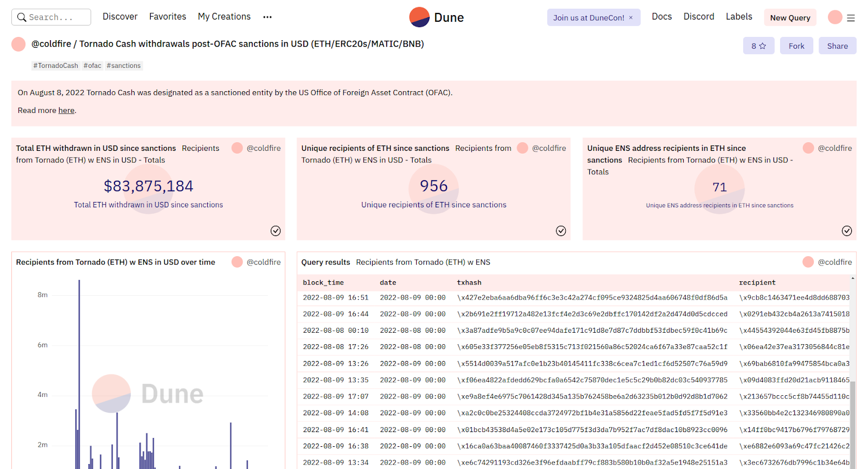
Task: Select recipient \x14ff0bc9417b6796f79768729
Action: click(x=794, y=430)
